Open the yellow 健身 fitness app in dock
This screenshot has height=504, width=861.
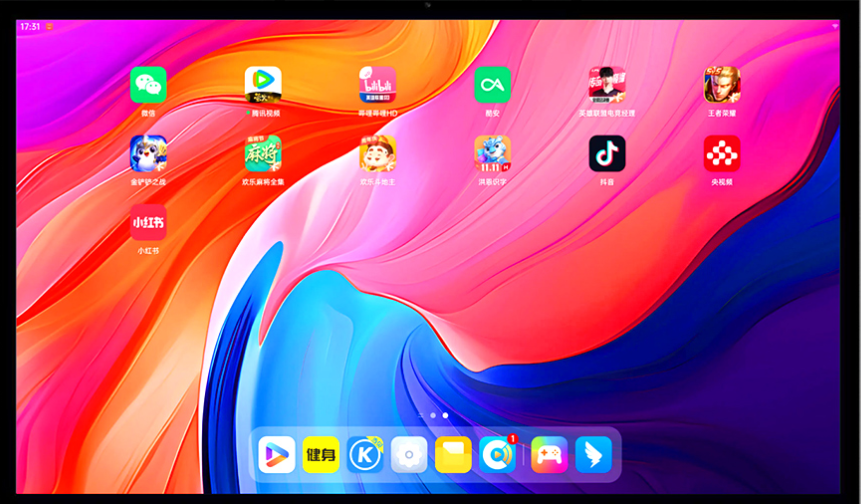click(321, 455)
